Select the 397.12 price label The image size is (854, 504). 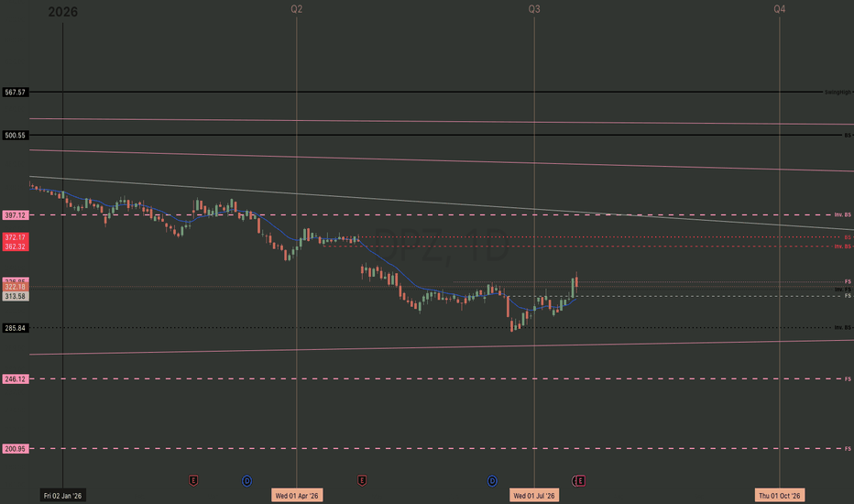click(16, 215)
